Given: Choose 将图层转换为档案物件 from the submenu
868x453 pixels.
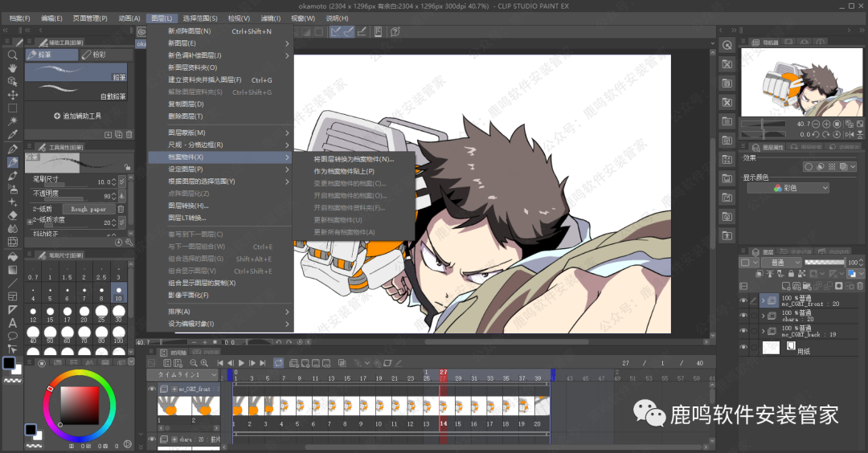Looking at the screenshot, I should click(354, 159).
